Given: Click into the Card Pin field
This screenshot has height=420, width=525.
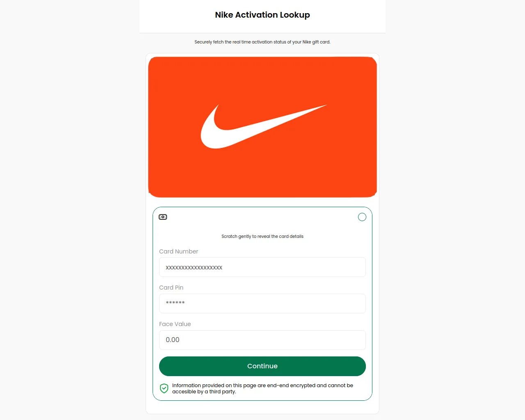Looking at the screenshot, I should pyautogui.click(x=262, y=304).
